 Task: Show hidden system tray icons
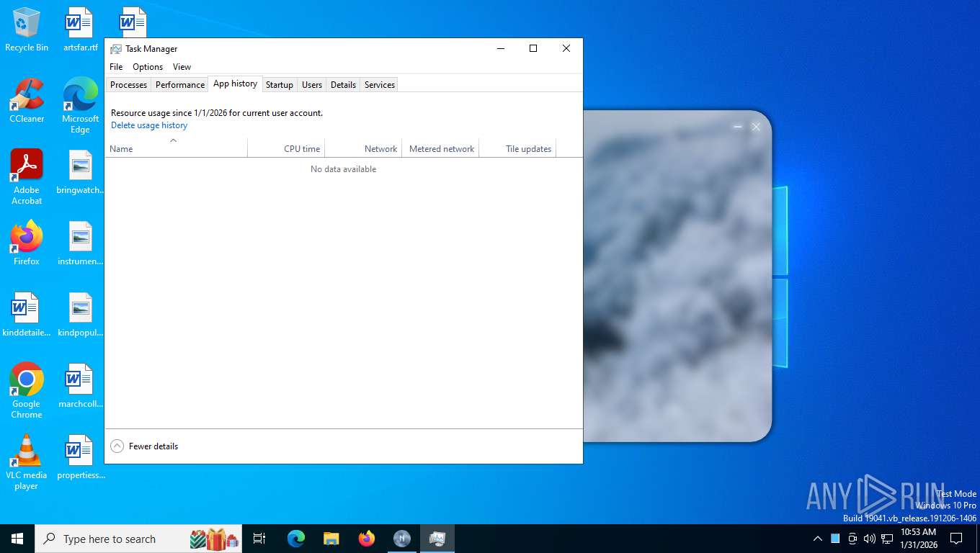(817, 539)
